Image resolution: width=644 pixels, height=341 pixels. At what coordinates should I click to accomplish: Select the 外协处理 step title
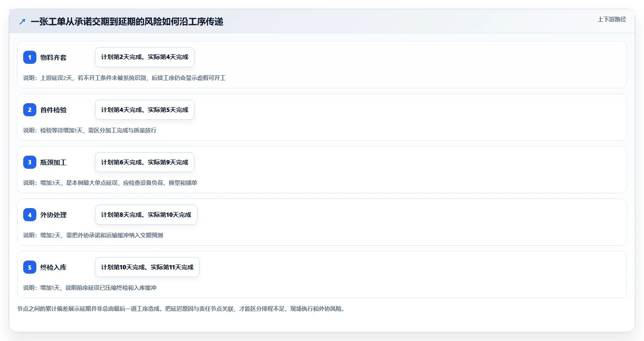tap(53, 215)
